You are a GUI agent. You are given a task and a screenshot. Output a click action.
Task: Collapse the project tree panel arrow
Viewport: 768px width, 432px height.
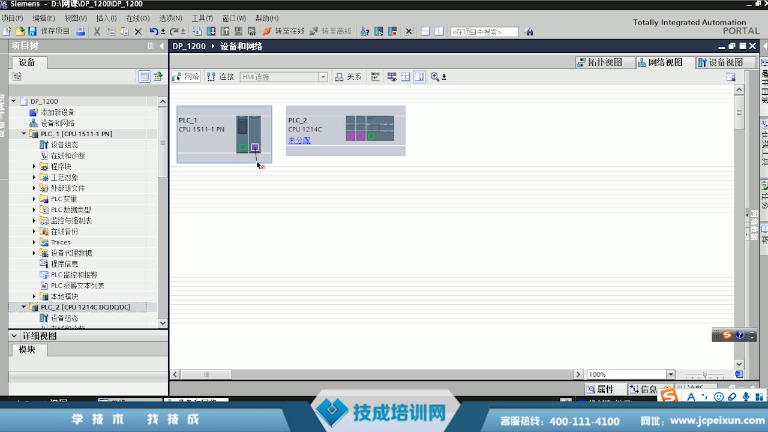162,46
